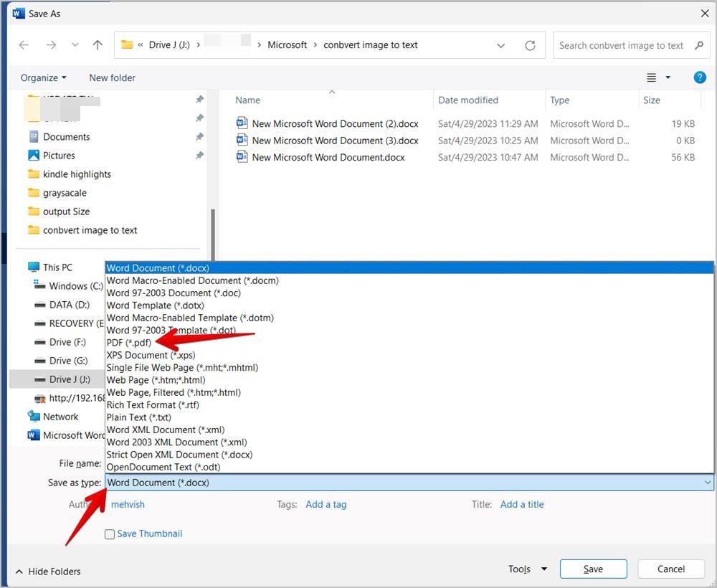Go up one folder level
This screenshot has width=717, height=588.
(x=98, y=44)
